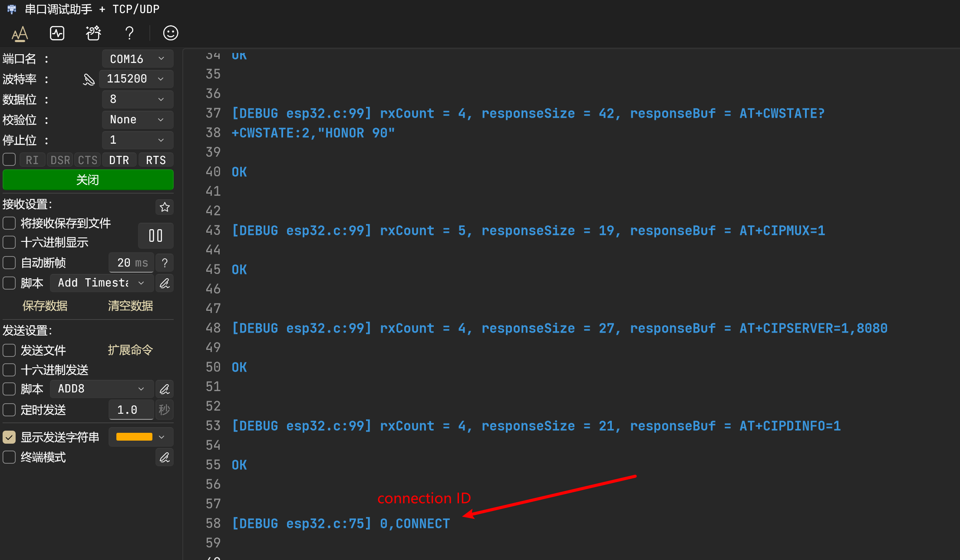Click the OK response on line 55
The image size is (960, 560).
pos(239,465)
